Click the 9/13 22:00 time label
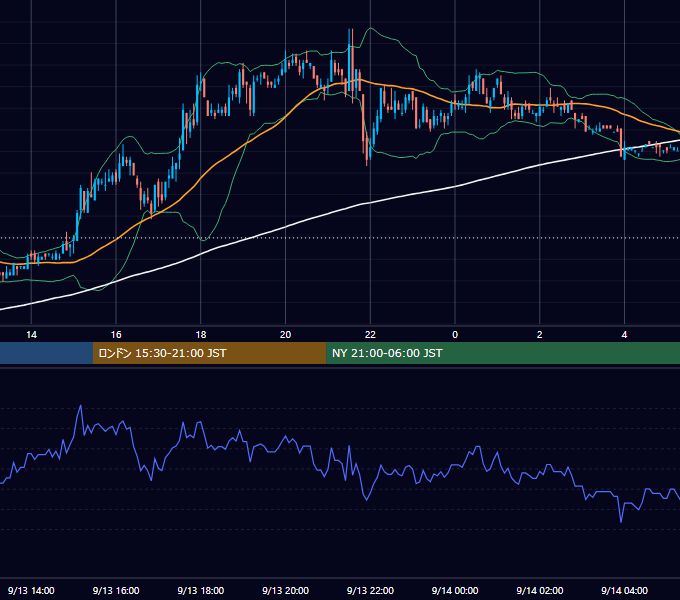 pos(370,590)
